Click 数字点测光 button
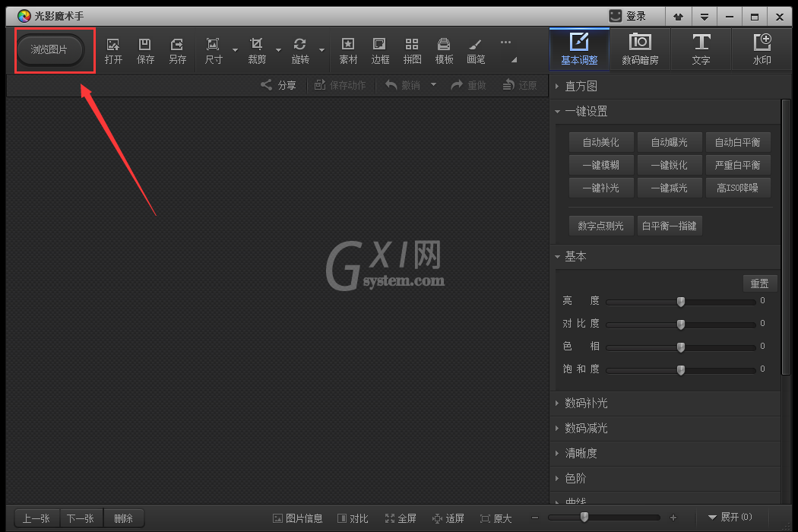798x532 pixels. coord(601,226)
